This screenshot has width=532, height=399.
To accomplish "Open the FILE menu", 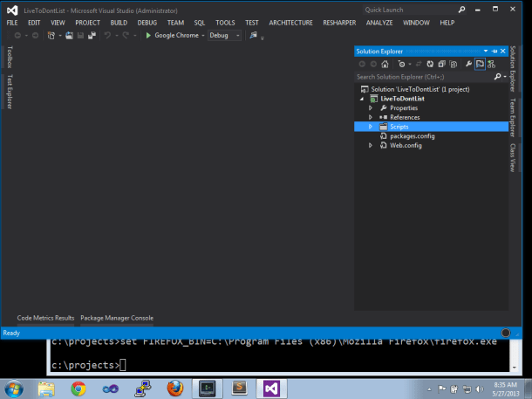I will (x=12, y=23).
